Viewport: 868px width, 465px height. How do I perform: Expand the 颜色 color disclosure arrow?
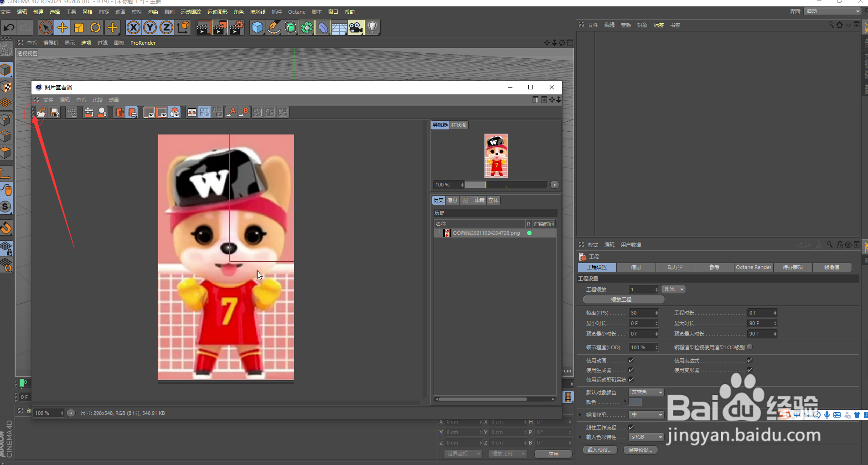(625, 401)
